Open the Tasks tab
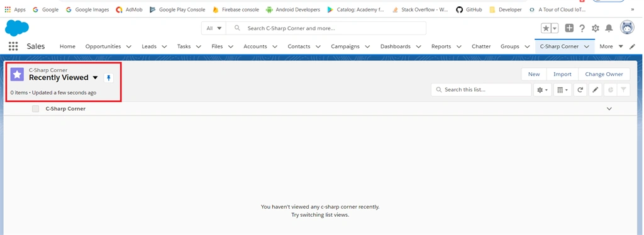Image resolution: width=644 pixels, height=235 pixels. pos(184,46)
